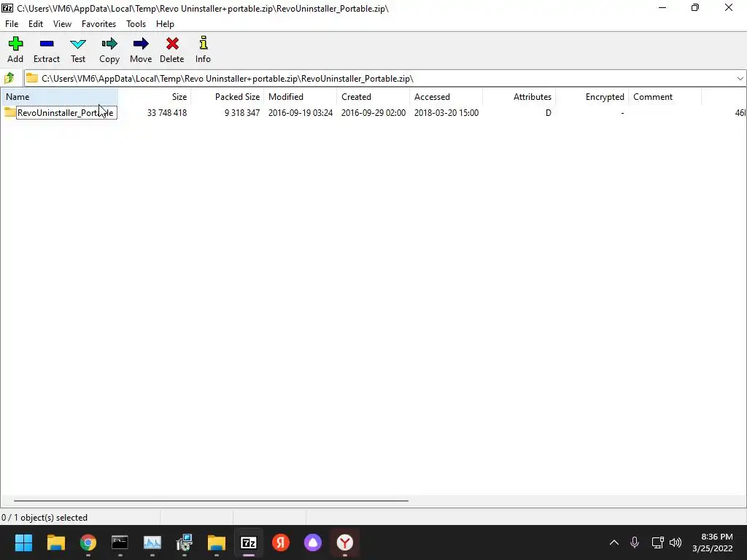Open the performance monitor graph taskbar icon
The width and height of the screenshot is (747, 560).
152,542
